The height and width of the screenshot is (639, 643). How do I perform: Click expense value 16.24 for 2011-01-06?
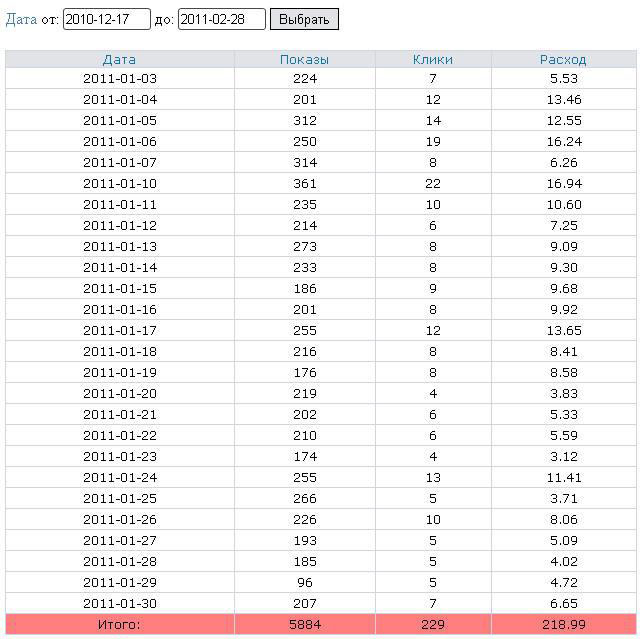pyautogui.click(x=564, y=142)
